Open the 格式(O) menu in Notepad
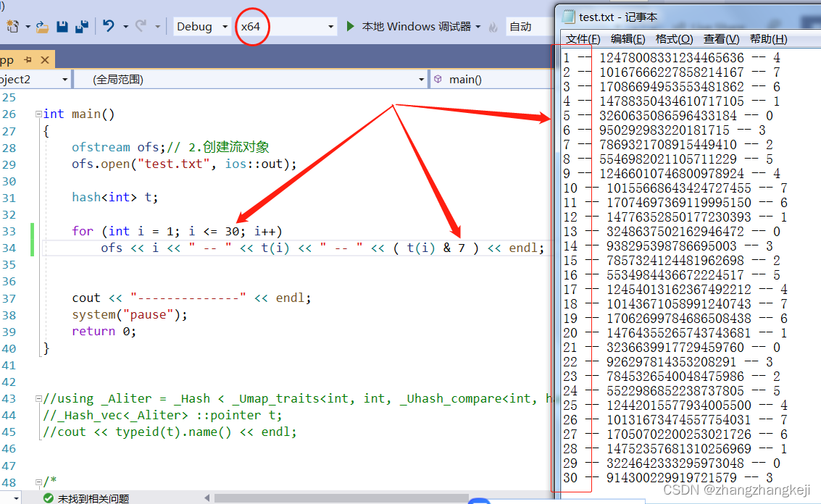The width and height of the screenshot is (821, 504). pyautogui.click(x=673, y=39)
